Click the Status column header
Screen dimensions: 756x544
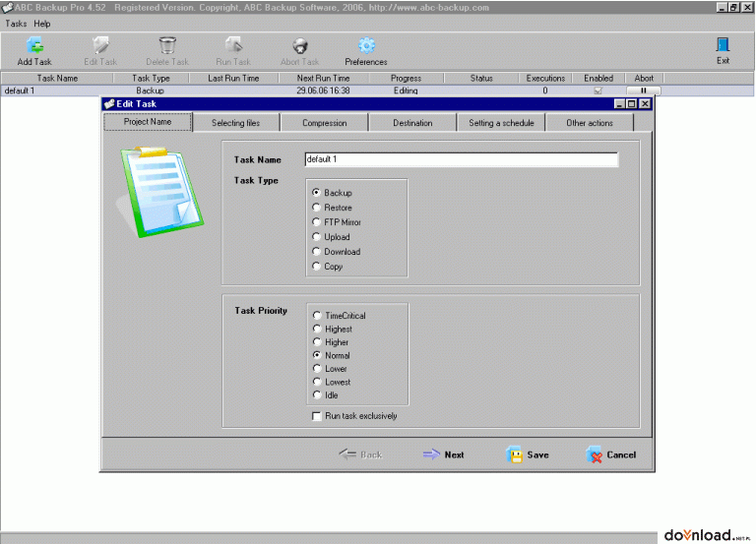click(x=481, y=78)
